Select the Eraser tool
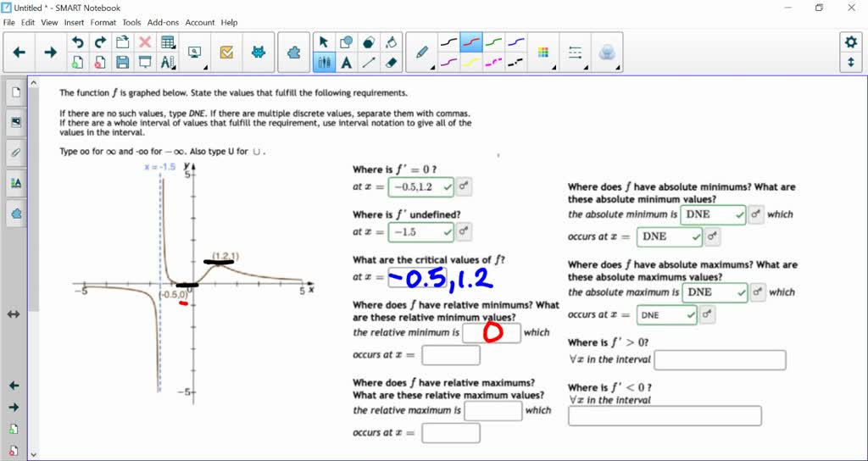The image size is (868, 461). [392, 63]
